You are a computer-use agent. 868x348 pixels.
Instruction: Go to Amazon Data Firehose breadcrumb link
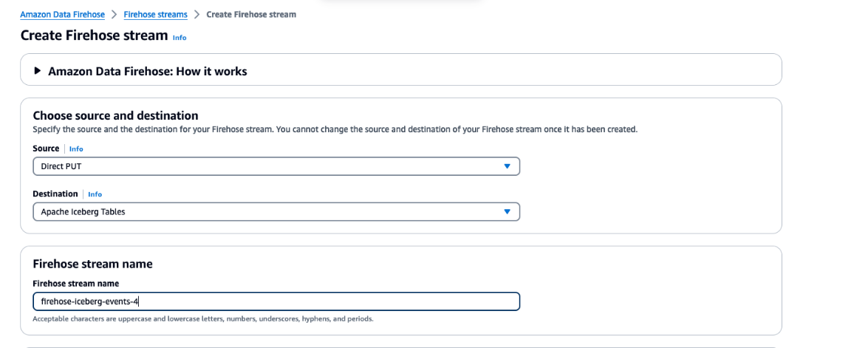(62, 15)
